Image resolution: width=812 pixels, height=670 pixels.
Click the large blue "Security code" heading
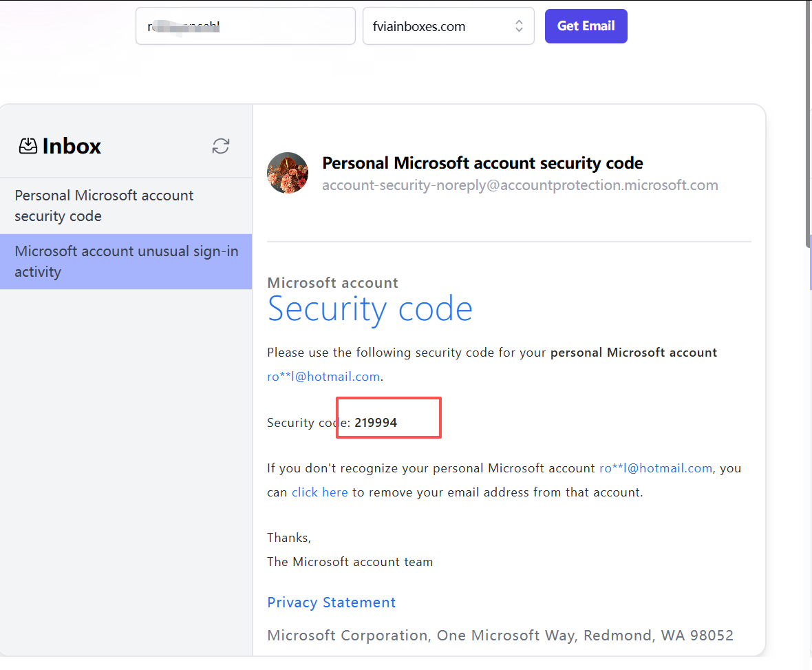coord(370,309)
